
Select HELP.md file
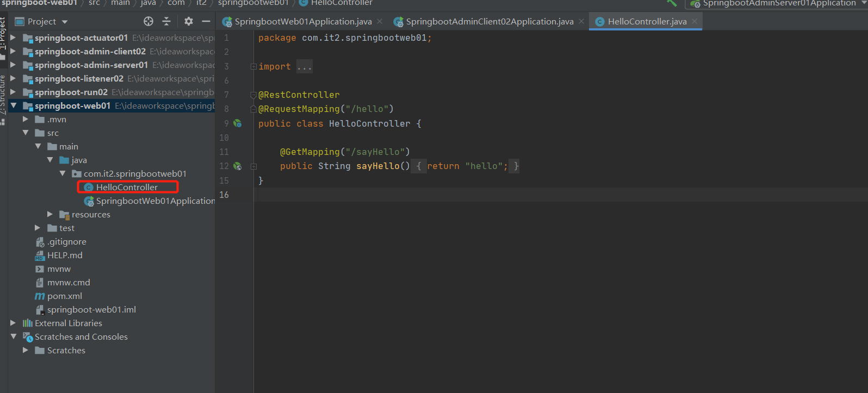coord(65,255)
